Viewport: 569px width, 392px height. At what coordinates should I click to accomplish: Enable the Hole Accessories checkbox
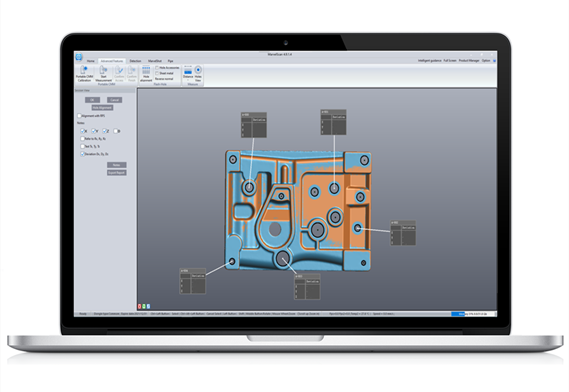[x=157, y=68]
